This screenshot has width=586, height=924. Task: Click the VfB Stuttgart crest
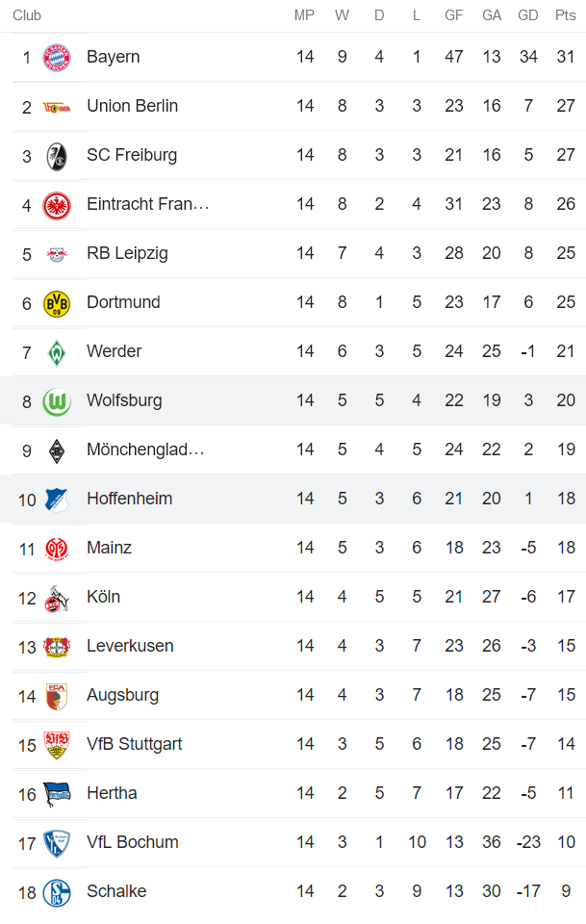tap(59, 743)
